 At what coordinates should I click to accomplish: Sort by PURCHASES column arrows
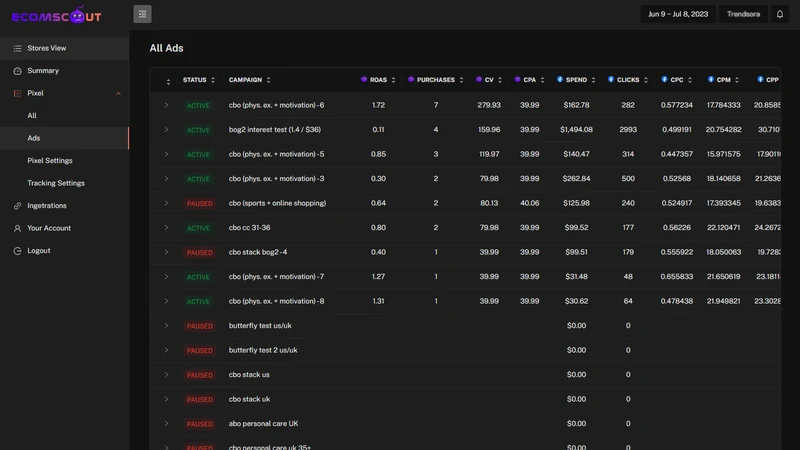pyautogui.click(x=461, y=80)
